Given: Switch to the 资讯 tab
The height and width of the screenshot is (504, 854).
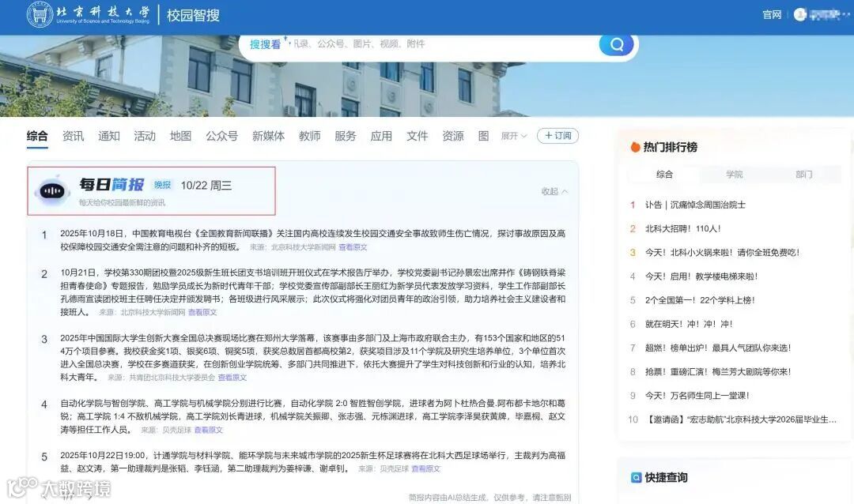Looking at the screenshot, I should [73, 136].
